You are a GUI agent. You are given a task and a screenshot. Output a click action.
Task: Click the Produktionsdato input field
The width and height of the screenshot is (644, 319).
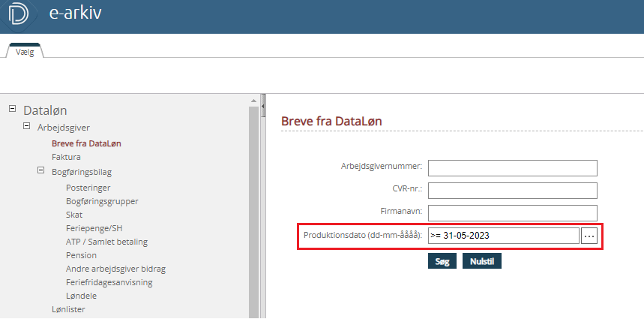pyautogui.click(x=504, y=236)
